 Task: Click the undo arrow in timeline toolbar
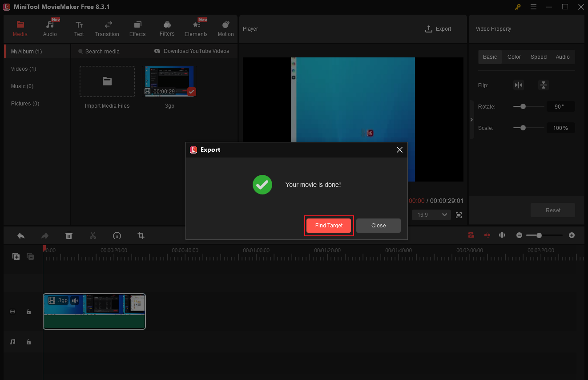[20, 235]
